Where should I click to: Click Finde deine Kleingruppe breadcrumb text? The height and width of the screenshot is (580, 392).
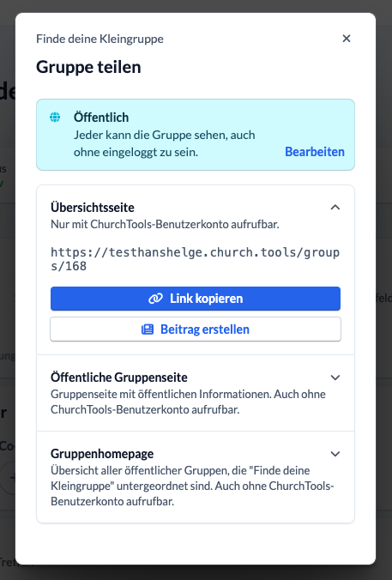point(100,39)
